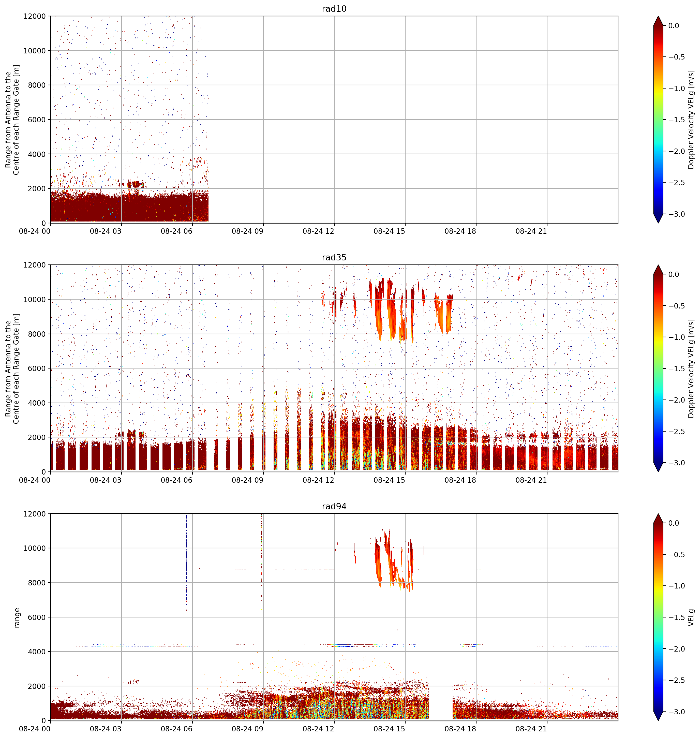This screenshot has width=700, height=738.
Task: Click the 4000 y-tick of the rad35 plot
Action: click(x=37, y=403)
